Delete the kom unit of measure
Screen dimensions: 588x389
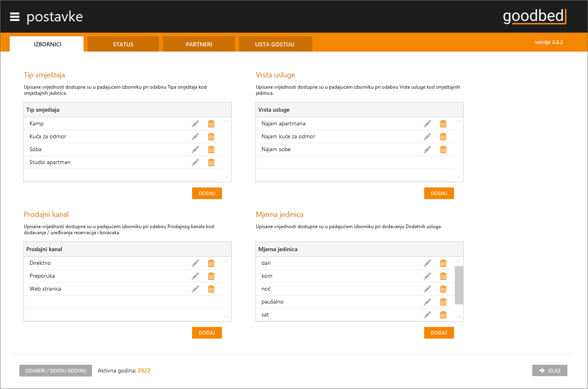click(443, 276)
